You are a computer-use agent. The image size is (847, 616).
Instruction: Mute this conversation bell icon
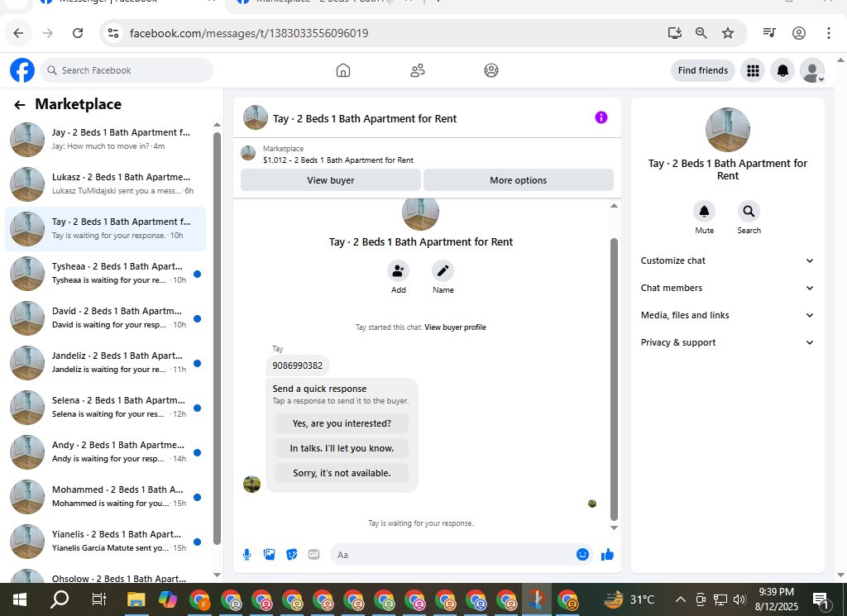pyautogui.click(x=705, y=211)
